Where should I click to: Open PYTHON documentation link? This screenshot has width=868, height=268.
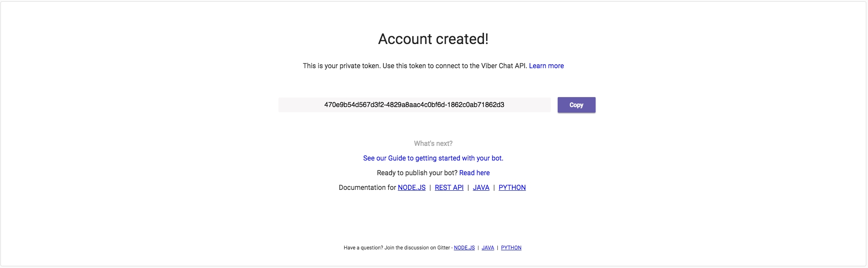click(x=512, y=188)
